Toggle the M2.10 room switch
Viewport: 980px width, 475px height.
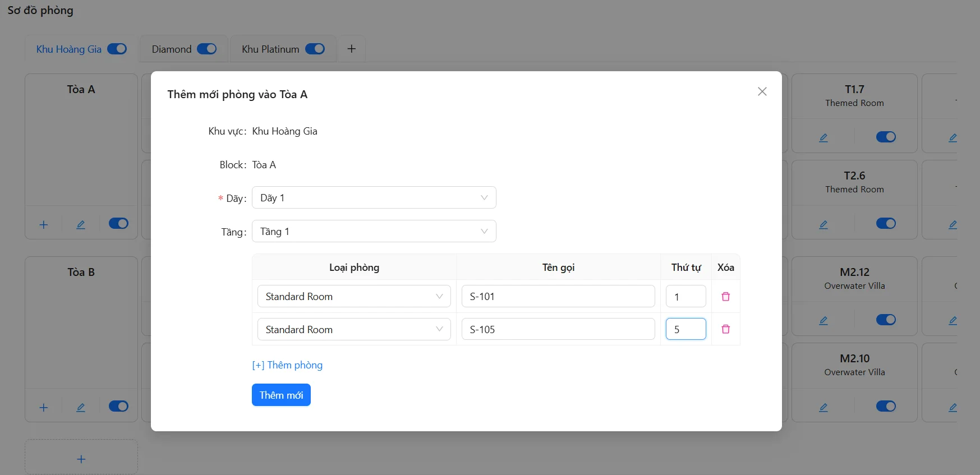886,406
